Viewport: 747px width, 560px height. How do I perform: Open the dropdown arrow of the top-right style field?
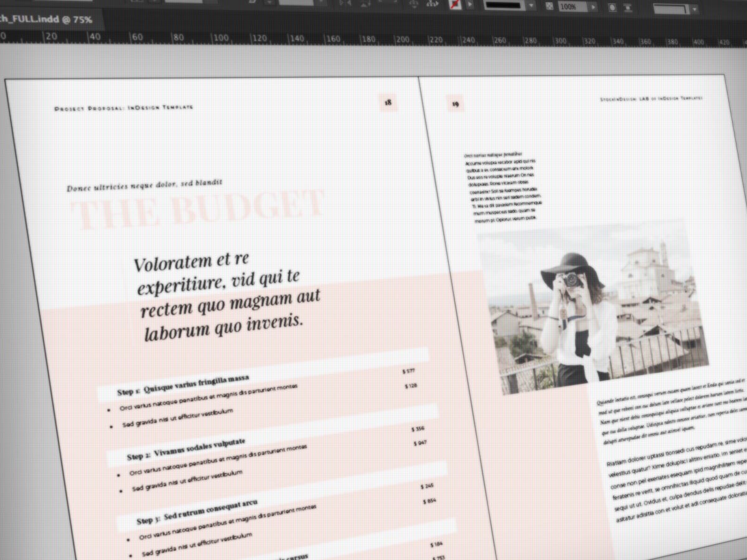[x=694, y=9]
